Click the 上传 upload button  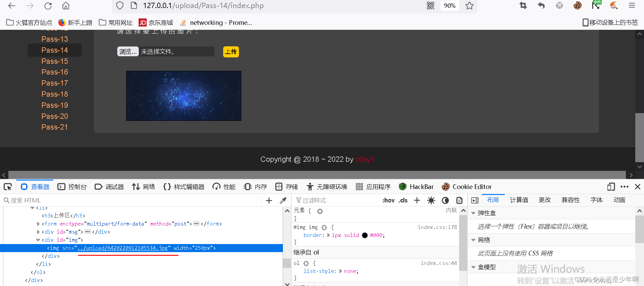pos(231,52)
